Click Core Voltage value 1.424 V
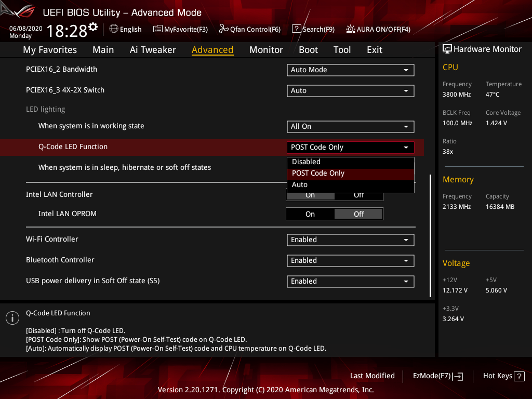 click(x=496, y=123)
